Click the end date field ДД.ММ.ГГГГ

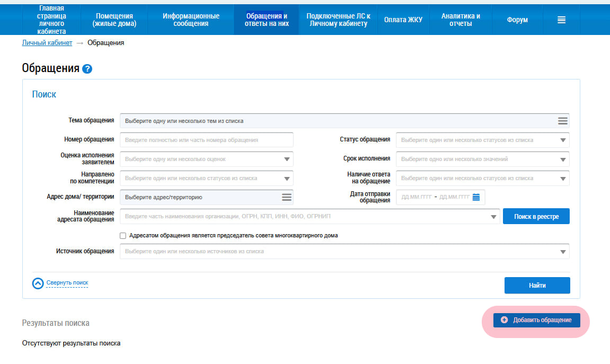(x=454, y=197)
